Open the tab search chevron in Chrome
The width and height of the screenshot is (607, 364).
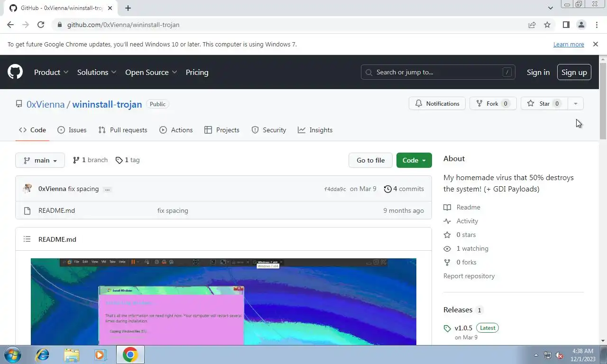[550, 8]
